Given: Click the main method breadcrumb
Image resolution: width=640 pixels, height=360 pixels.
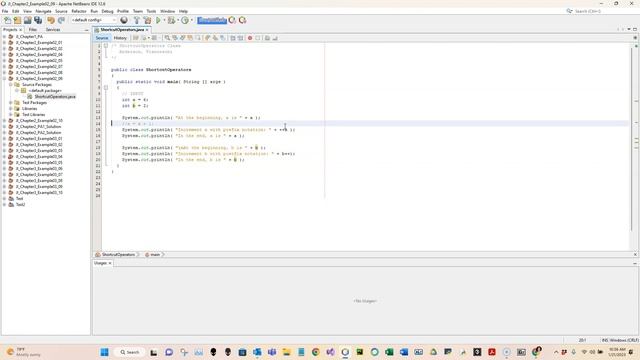Looking at the screenshot, I should coord(155,254).
